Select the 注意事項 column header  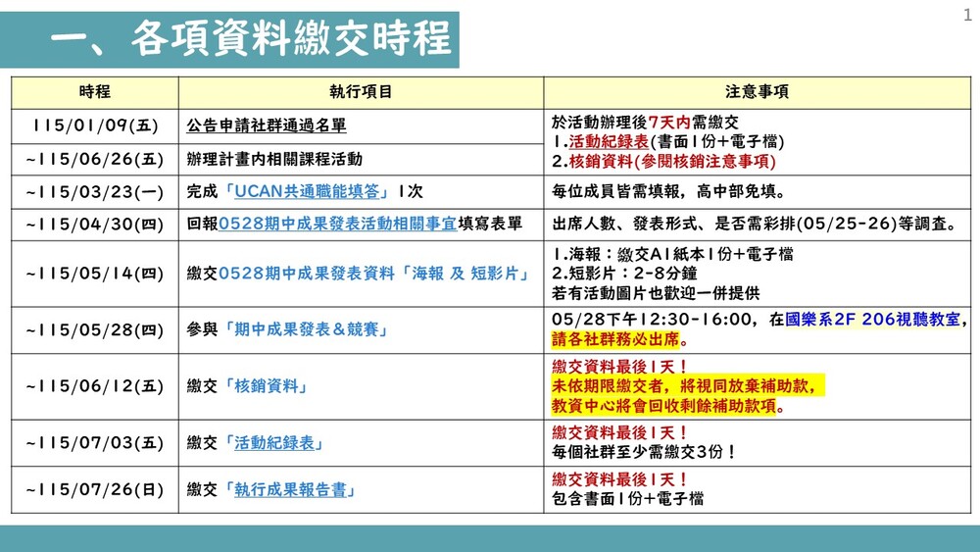[x=757, y=92]
